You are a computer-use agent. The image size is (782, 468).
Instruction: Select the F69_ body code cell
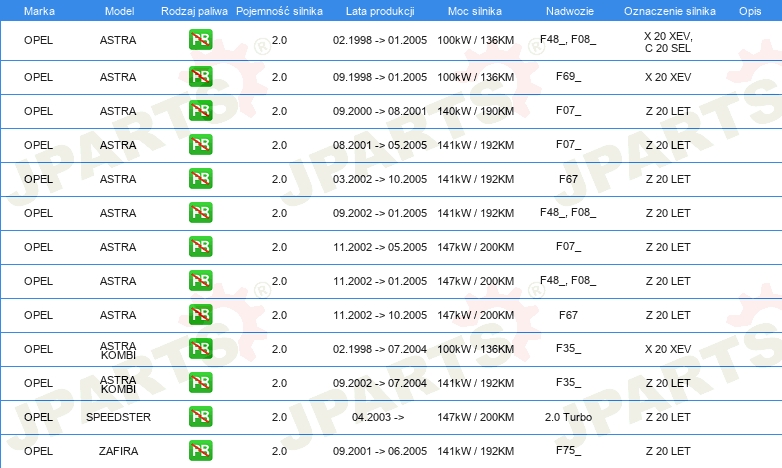[x=568, y=76]
